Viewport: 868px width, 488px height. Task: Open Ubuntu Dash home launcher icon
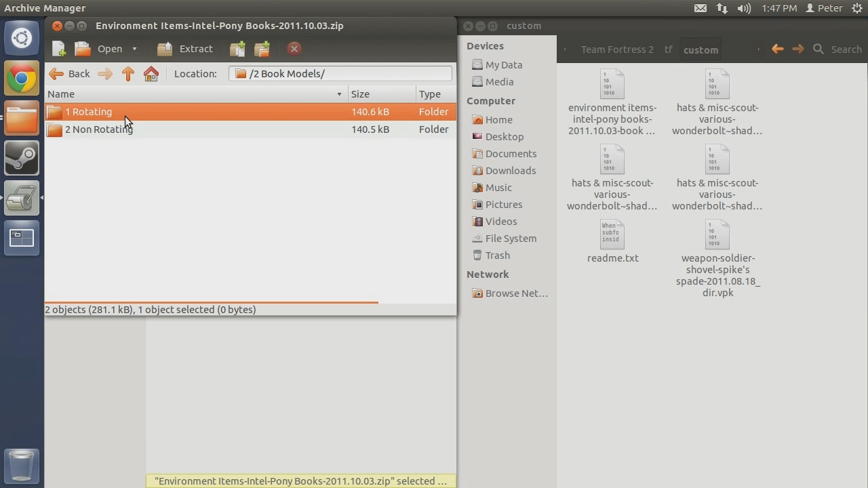pos(22,38)
